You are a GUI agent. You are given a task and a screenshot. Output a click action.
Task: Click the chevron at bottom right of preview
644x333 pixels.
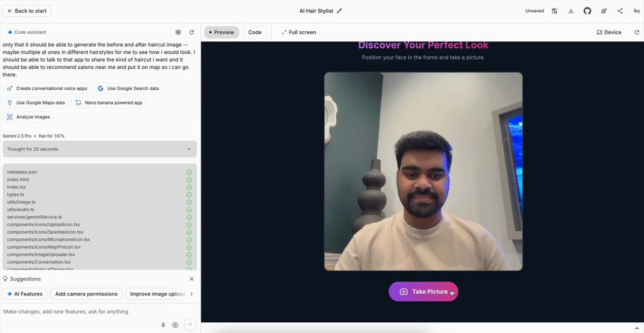pos(636,329)
